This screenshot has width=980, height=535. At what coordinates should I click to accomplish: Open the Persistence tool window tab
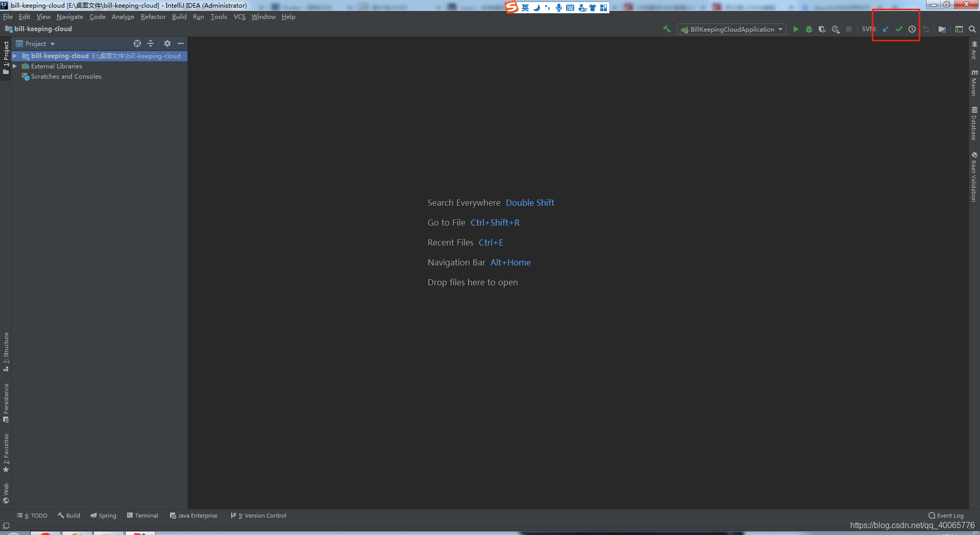[6, 403]
